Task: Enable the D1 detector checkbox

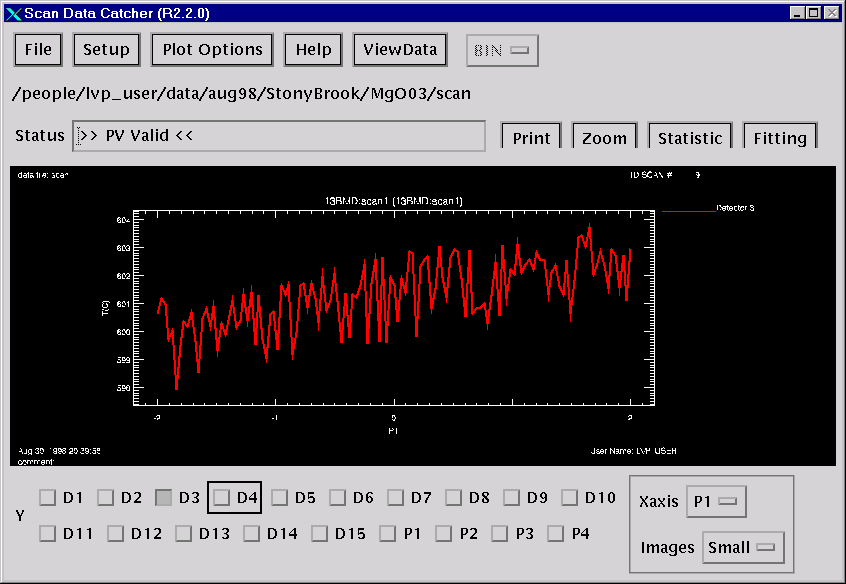Action: [48, 497]
